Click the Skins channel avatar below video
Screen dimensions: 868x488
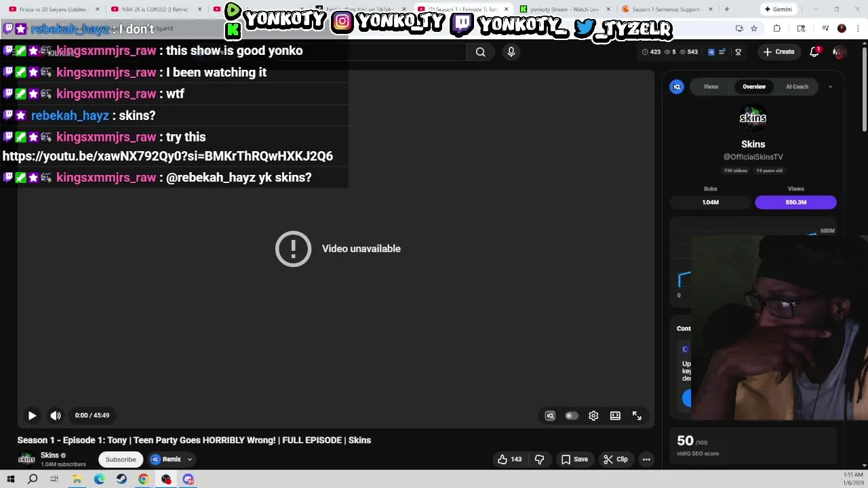pos(26,460)
